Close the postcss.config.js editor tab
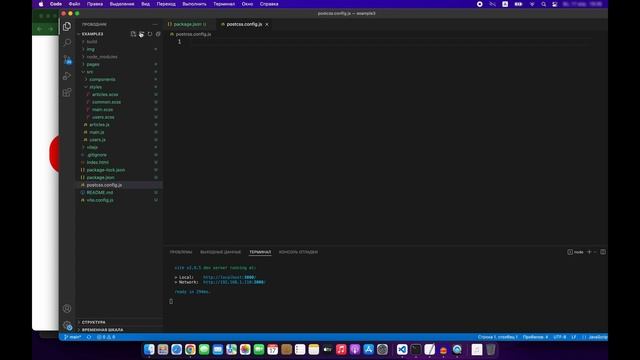This screenshot has width=640, height=360. 267,24
